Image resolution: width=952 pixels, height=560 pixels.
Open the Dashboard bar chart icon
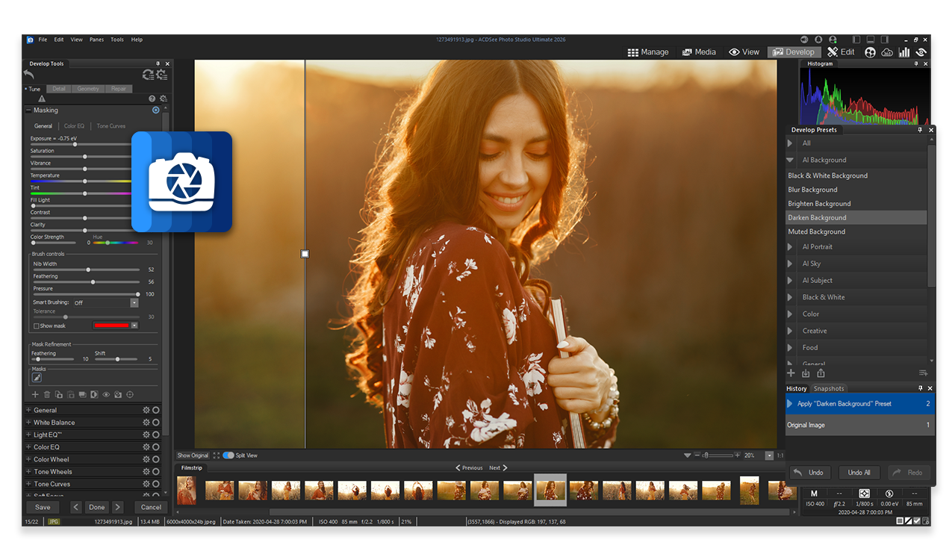(x=904, y=52)
